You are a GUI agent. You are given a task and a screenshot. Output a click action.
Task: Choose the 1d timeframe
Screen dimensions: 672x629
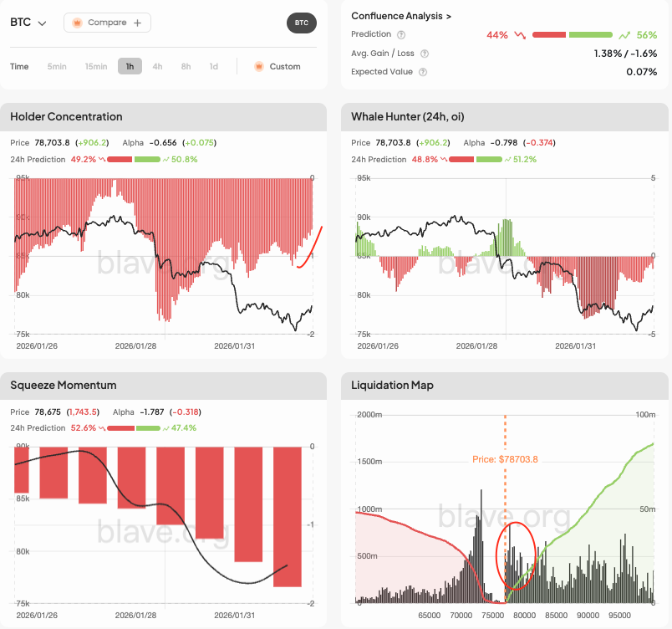(213, 67)
